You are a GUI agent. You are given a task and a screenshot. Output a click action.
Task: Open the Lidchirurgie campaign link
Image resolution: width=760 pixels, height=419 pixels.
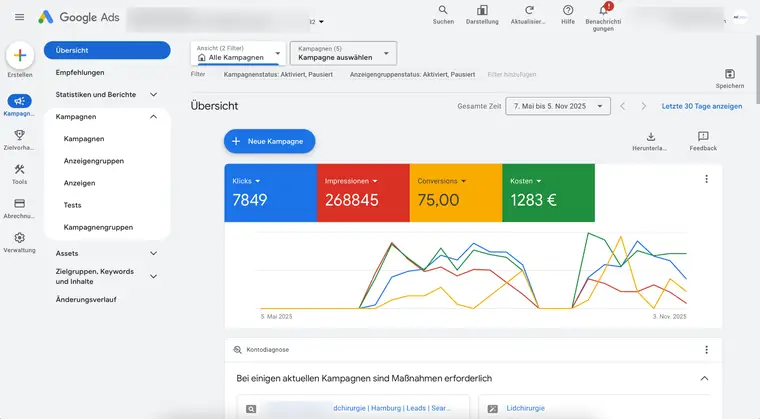(x=525, y=408)
